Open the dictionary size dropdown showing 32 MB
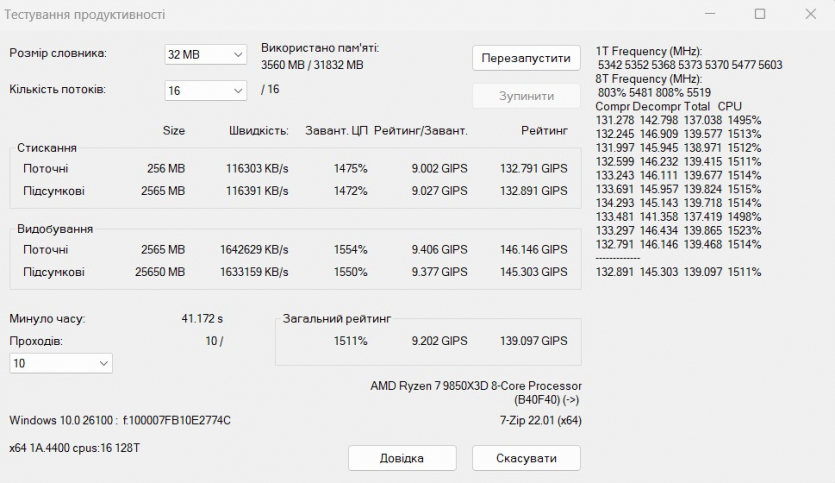This screenshot has width=835, height=483. (x=205, y=54)
